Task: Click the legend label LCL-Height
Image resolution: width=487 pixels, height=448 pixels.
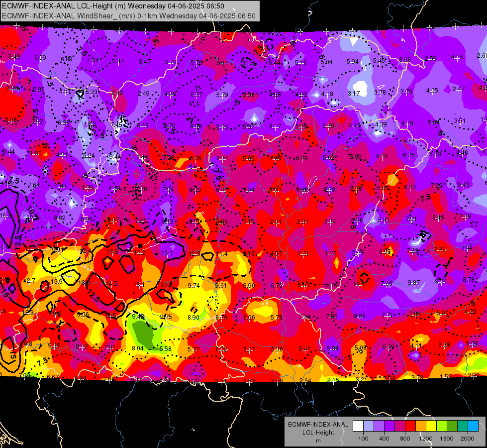Action: pyautogui.click(x=318, y=433)
